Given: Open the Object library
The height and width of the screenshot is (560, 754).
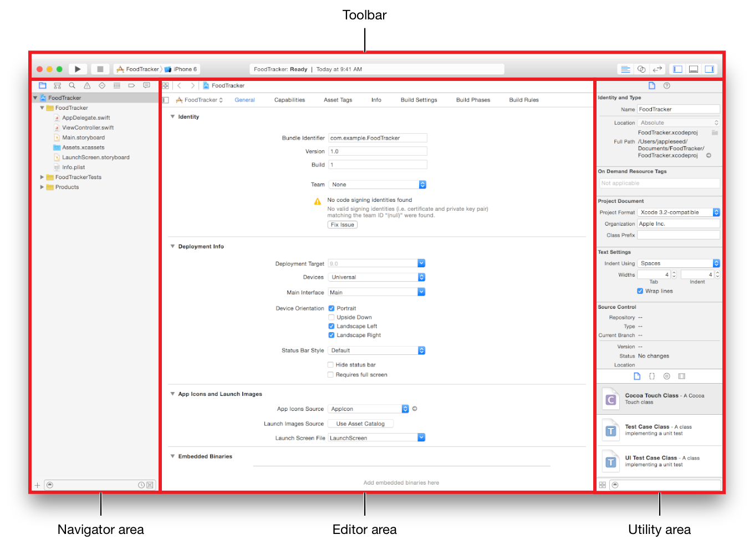Looking at the screenshot, I should click(667, 376).
